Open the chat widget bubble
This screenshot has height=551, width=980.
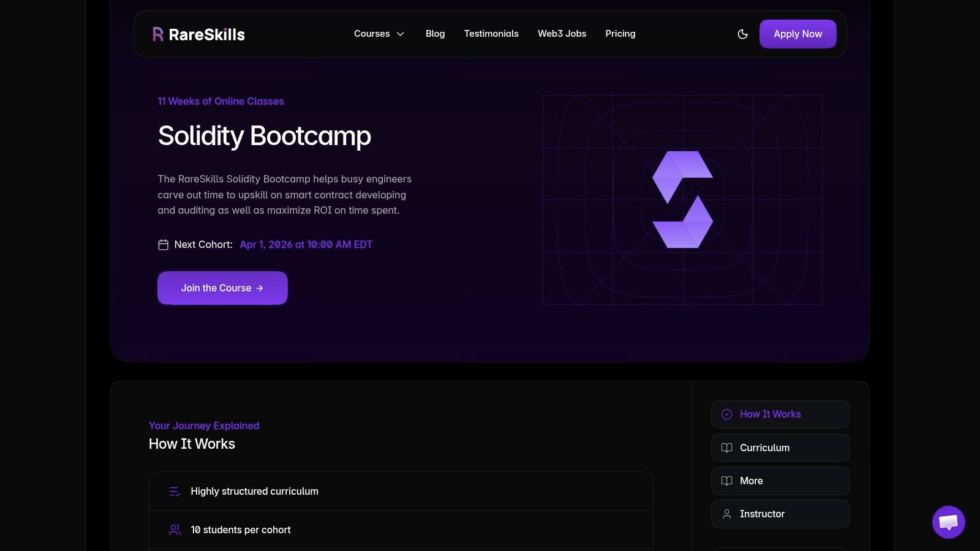(948, 522)
